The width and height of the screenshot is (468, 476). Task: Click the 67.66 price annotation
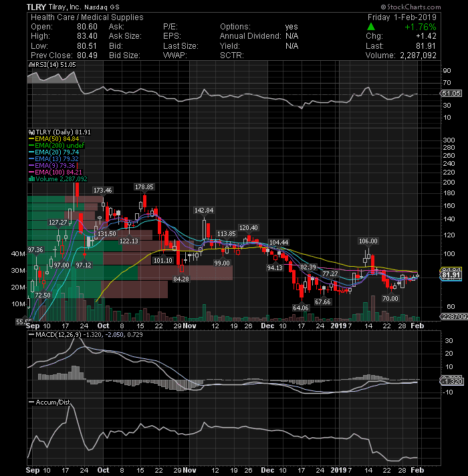tap(323, 302)
